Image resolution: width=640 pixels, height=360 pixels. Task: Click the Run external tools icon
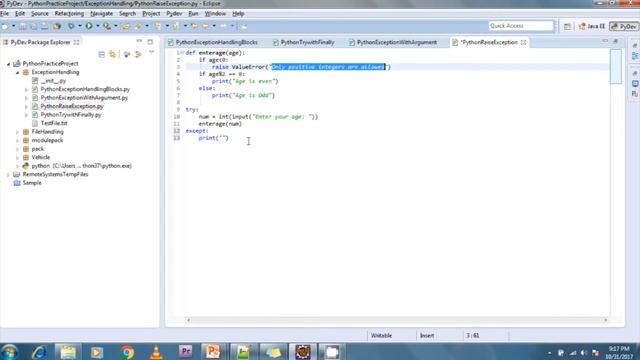[x=107, y=26]
